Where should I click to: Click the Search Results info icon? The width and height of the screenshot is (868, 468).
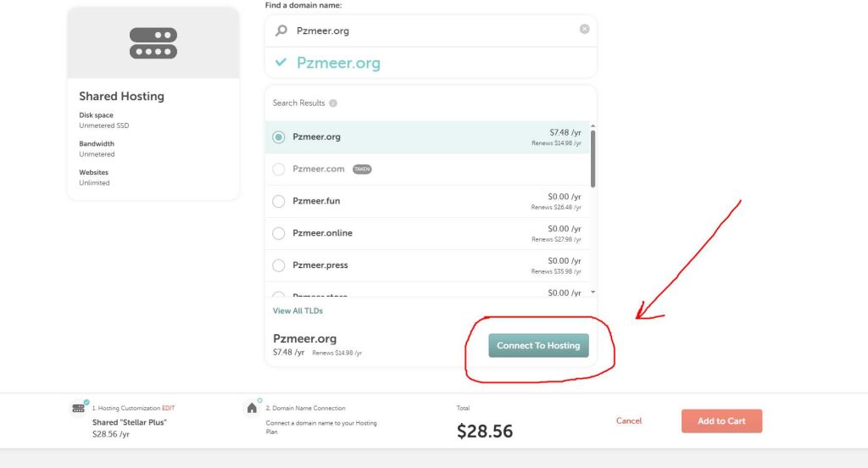[x=333, y=103]
